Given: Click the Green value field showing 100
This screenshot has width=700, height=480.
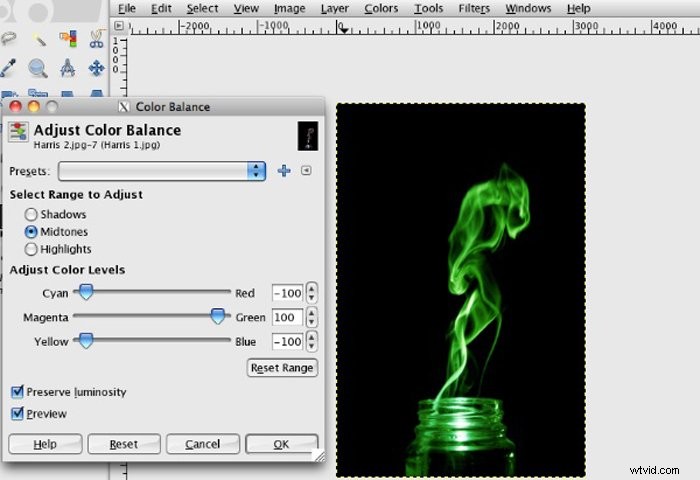Looking at the screenshot, I should (x=288, y=317).
